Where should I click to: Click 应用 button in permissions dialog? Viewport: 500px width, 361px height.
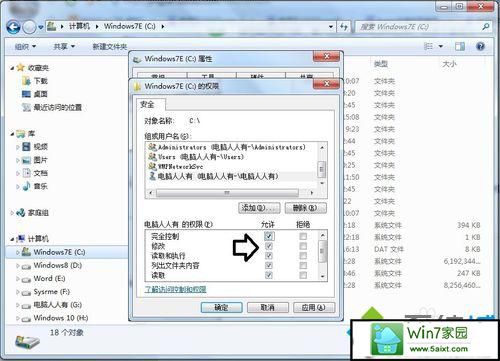click(314, 307)
